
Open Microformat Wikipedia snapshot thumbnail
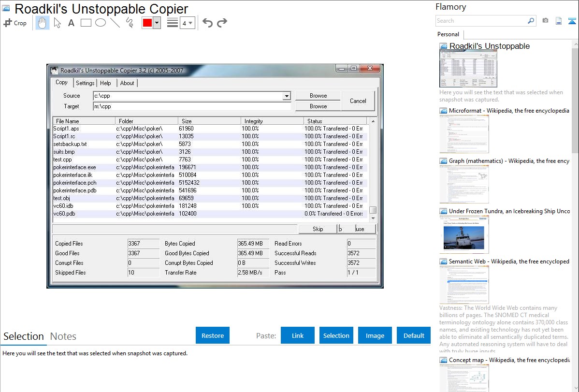[464, 134]
